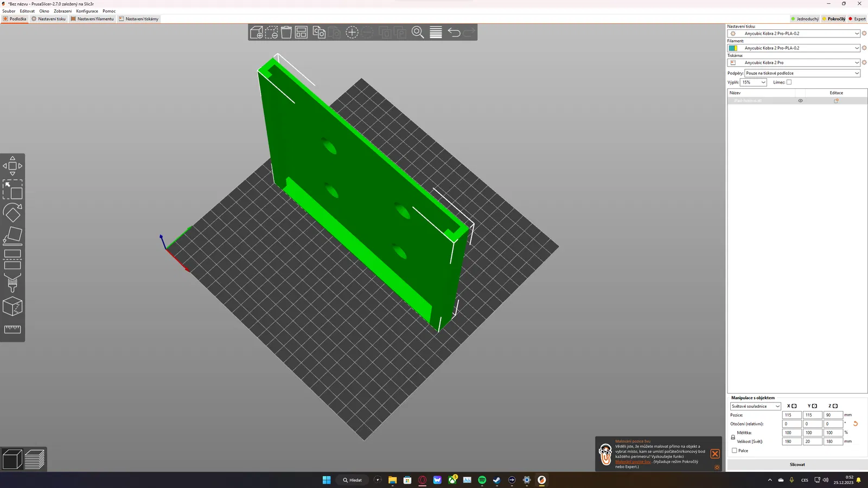Image resolution: width=868 pixels, height=488 pixels.
Task: Toggle object visibility eye icon
Action: coord(800,101)
